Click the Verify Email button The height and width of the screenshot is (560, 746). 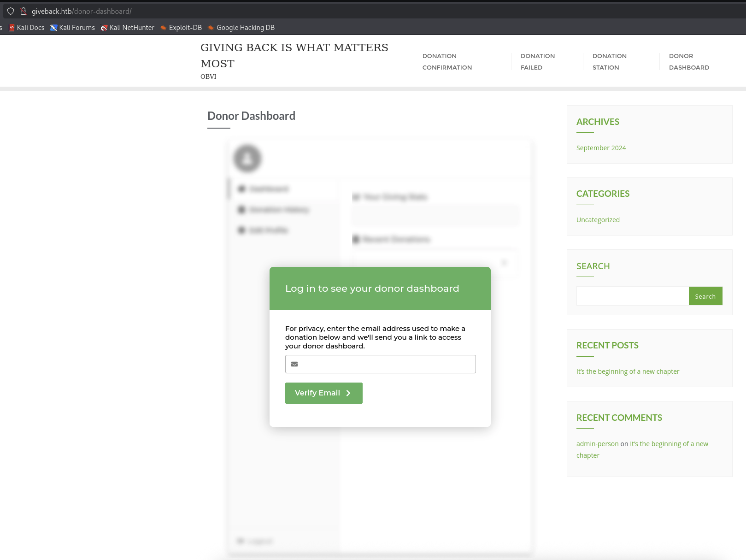coord(323,393)
